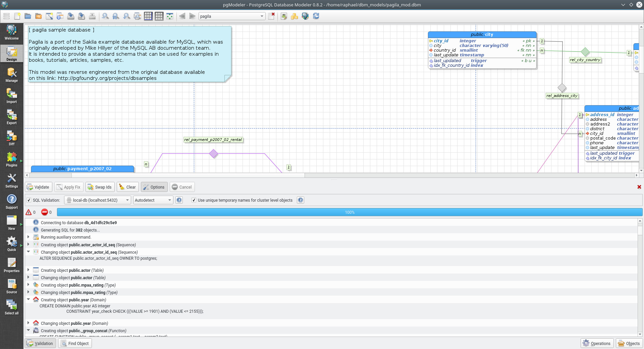Click the save model toolbar icon
Image resolution: width=644 pixels, height=349 pixels.
click(71, 16)
